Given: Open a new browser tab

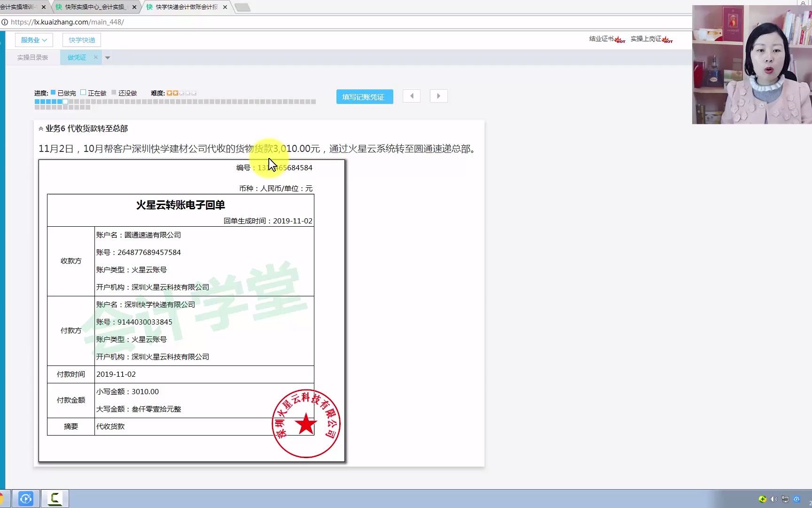Looking at the screenshot, I should pos(242,7).
